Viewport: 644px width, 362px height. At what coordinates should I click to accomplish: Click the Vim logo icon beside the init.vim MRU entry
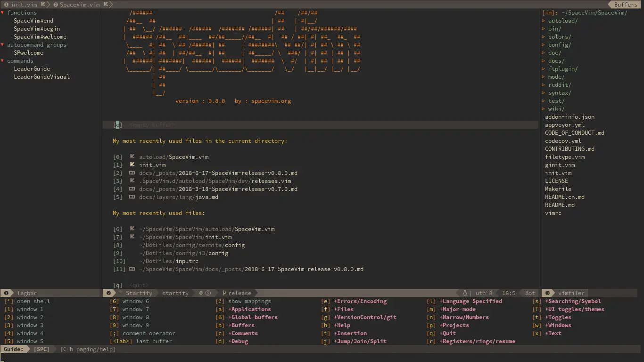[132, 165]
